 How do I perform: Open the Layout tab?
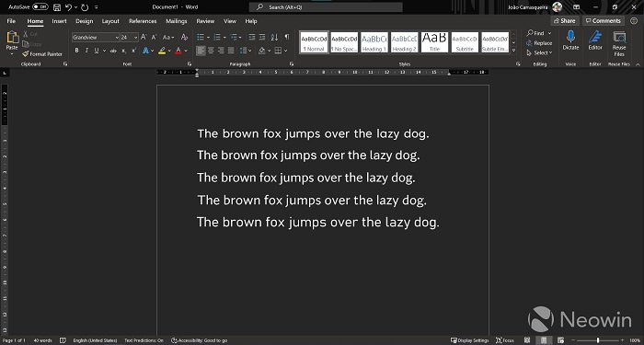tap(110, 21)
